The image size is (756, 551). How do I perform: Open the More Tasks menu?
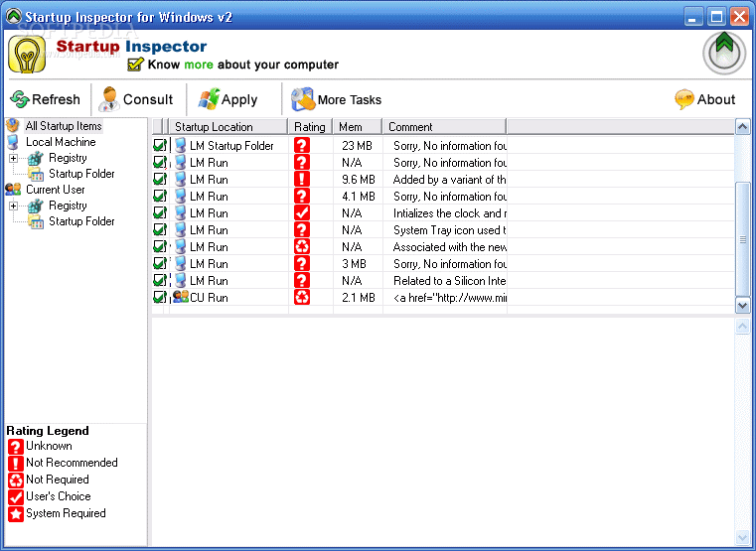[336, 99]
